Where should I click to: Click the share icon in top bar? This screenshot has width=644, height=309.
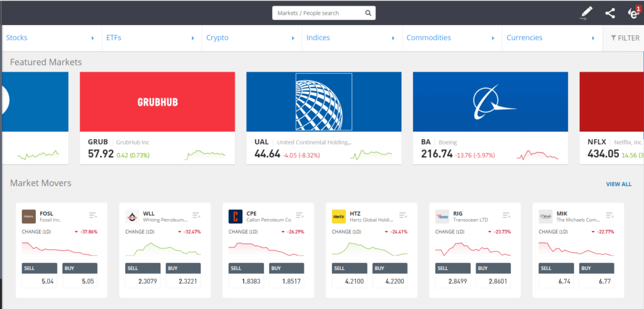610,13
